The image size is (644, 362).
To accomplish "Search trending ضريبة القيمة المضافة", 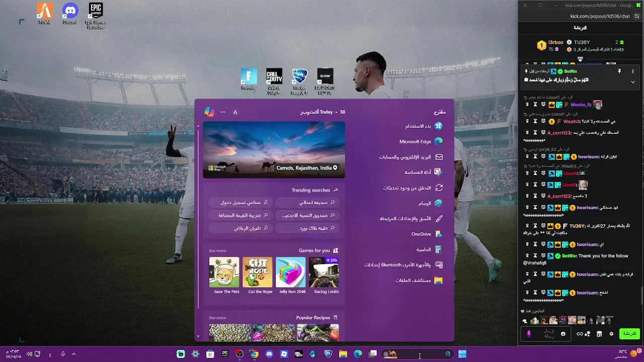I will click(x=241, y=215).
